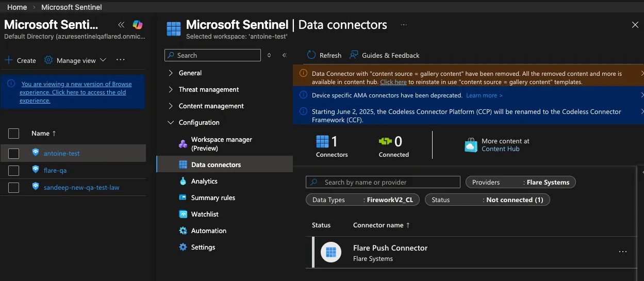Click the Automation gear icon

[x=183, y=231]
